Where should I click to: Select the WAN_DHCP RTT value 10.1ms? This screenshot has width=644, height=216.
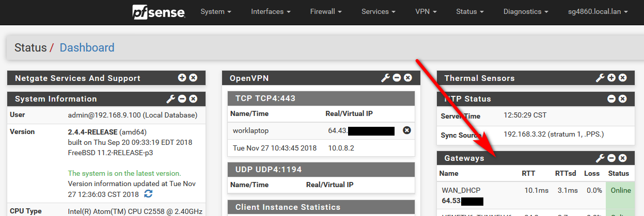click(x=536, y=190)
